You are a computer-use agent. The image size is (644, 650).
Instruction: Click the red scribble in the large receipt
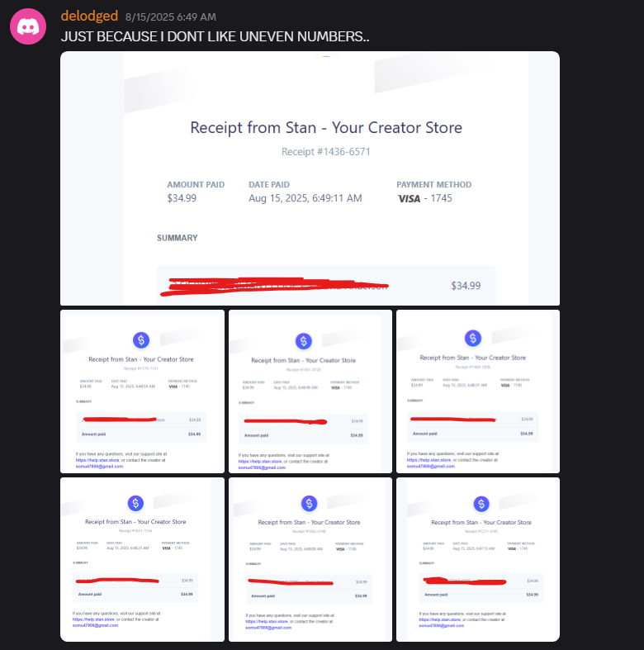(x=274, y=287)
